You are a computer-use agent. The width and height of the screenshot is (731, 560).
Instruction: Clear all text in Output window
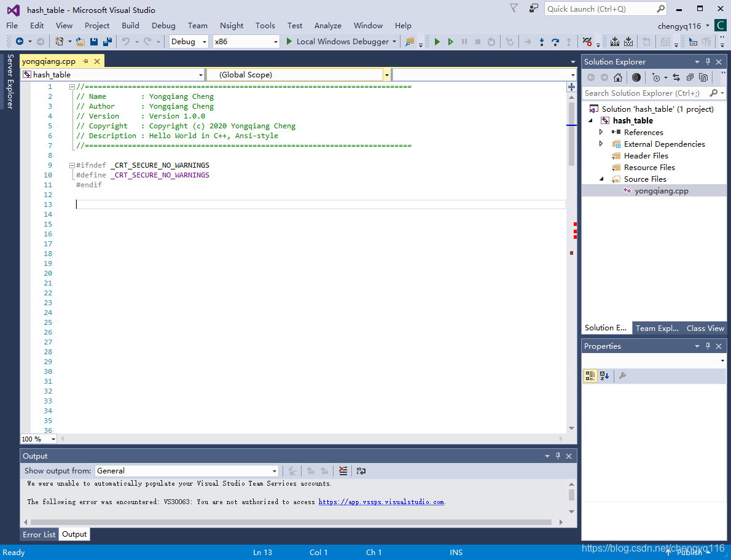(x=343, y=471)
